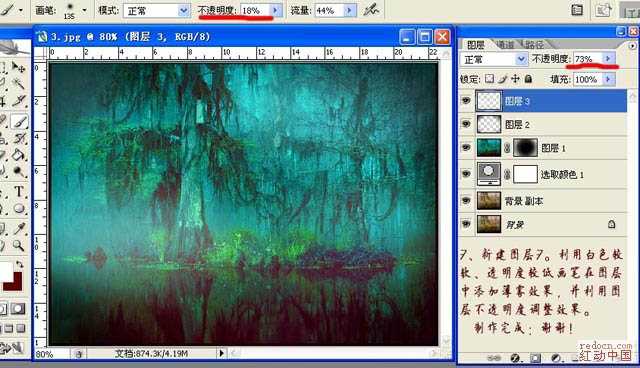Click the 流量 value field 44%
Image resolution: width=640 pixels, height=368 pixels.
[x=330, y=11]
